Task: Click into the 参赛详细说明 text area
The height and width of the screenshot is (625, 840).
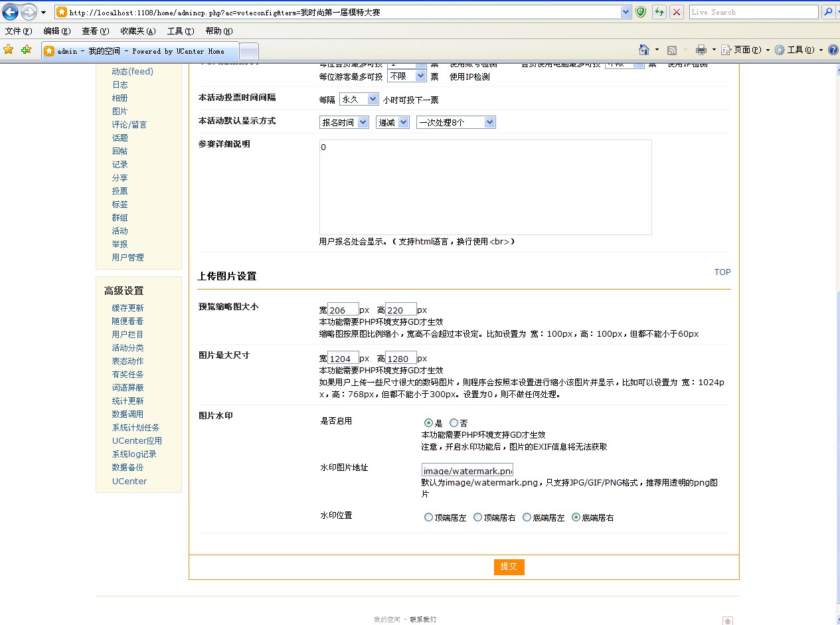Action: (x=485, y=187)
